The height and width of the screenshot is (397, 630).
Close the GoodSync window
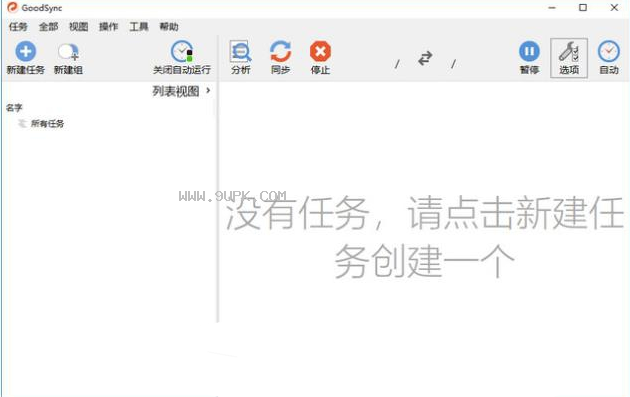(614, 8)
